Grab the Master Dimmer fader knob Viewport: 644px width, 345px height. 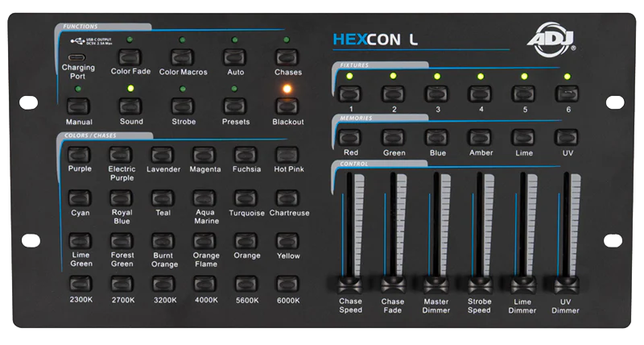click(436, 285)
